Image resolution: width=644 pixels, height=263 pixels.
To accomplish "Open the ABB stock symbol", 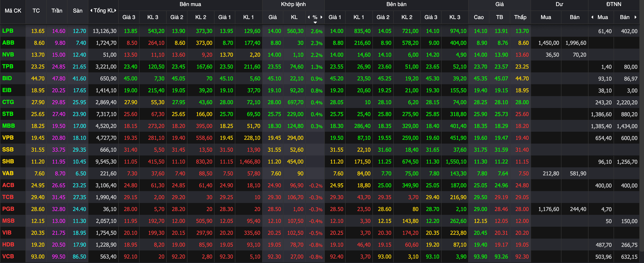I will tap(8, 43).
